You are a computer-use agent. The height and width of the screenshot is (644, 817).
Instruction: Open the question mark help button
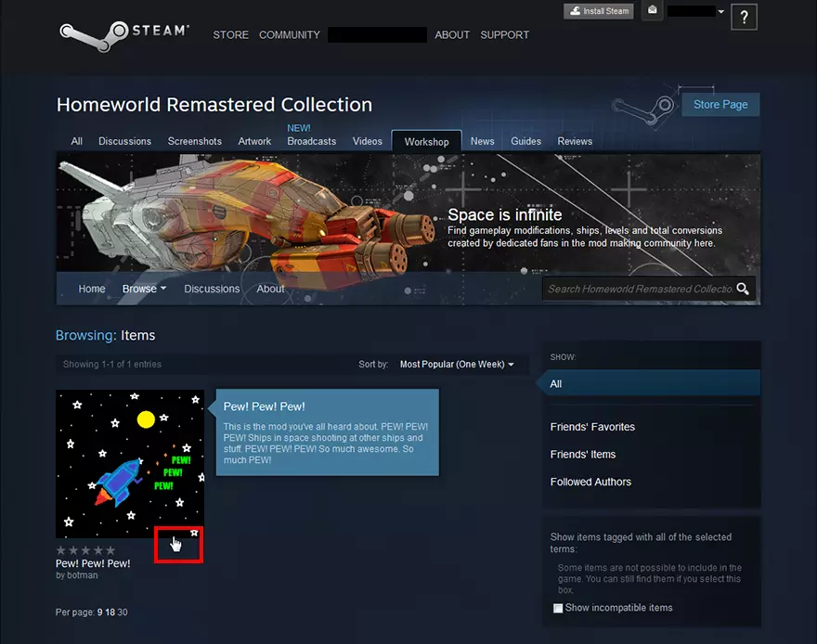[744, 18]
